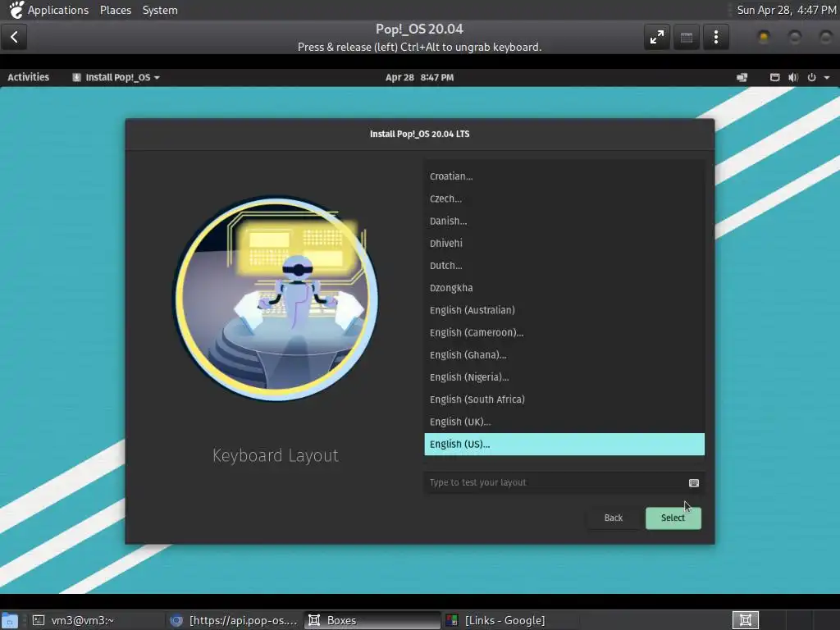
Task: Click guest panel battery/storage indicator icon
Action: (x=774, y=77)
